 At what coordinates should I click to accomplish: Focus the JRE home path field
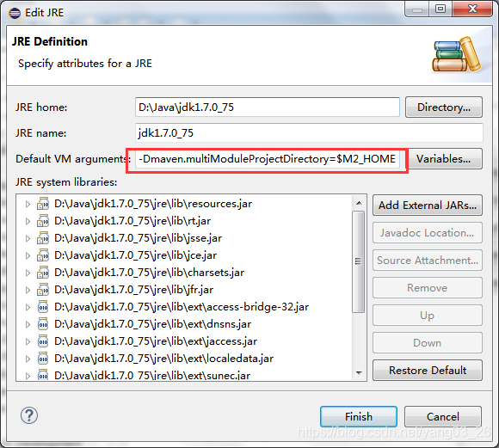268,107
